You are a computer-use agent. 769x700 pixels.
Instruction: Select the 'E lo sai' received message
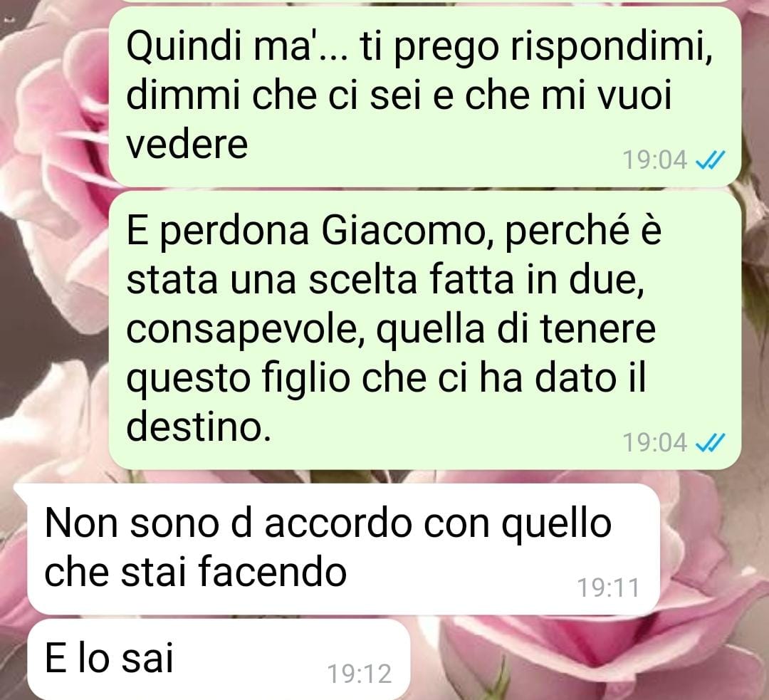[x=219, y=659]
